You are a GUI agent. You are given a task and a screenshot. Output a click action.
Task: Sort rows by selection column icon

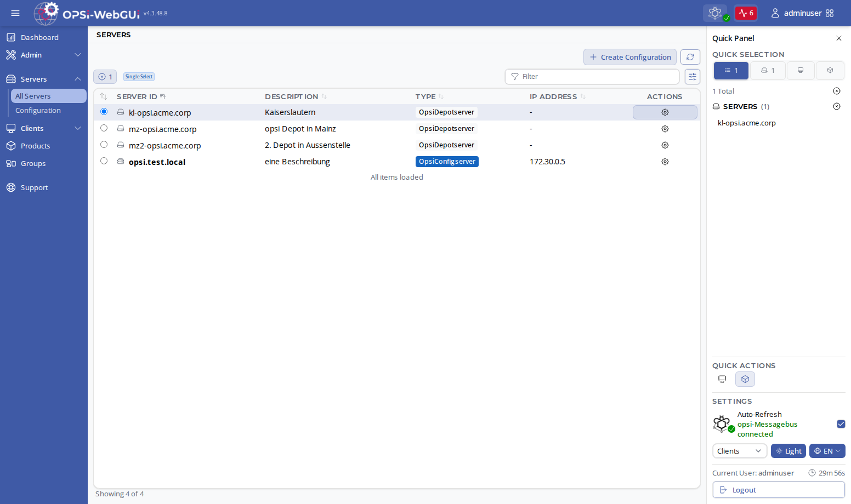tap(104, 96)
